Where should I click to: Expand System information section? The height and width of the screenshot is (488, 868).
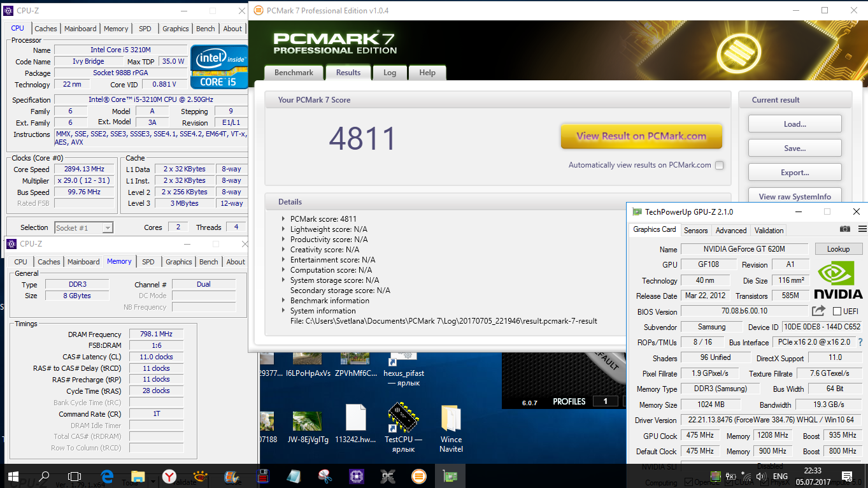(x=283, y=310)
